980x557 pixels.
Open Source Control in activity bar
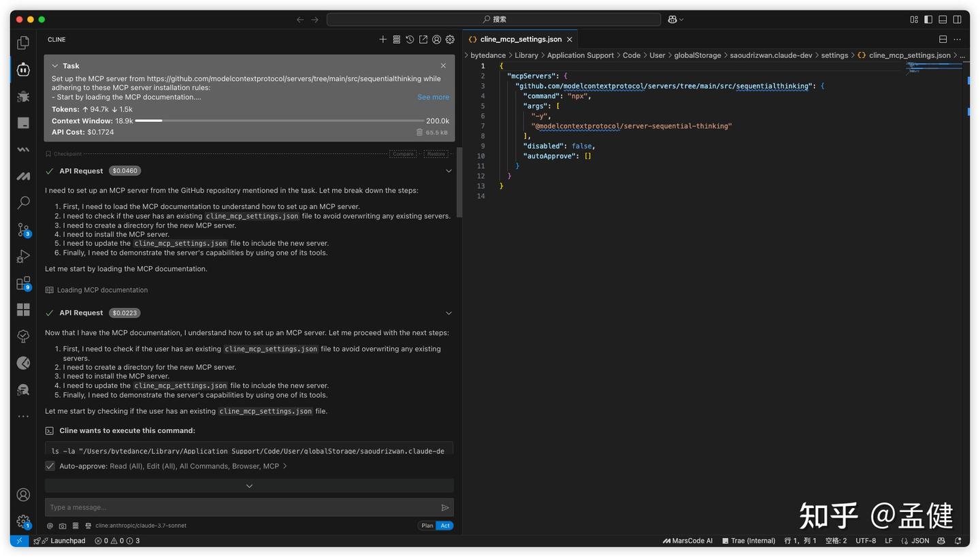23,229
